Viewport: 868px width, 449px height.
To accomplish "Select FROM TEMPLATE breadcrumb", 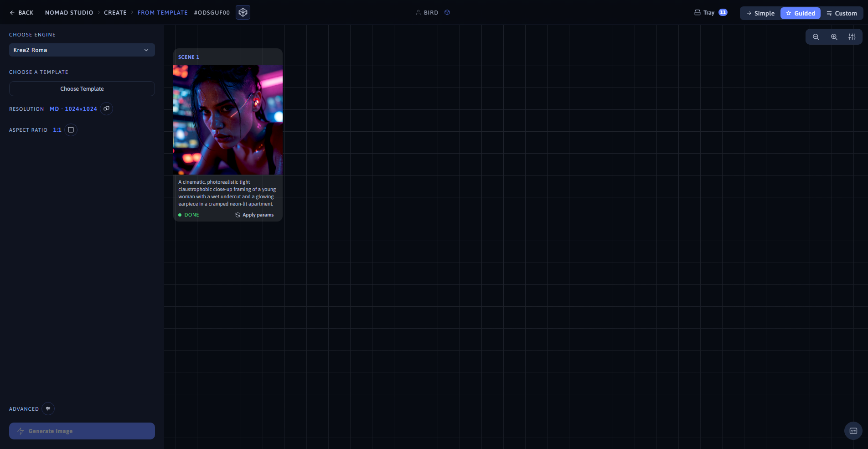I will click(163, 13).
